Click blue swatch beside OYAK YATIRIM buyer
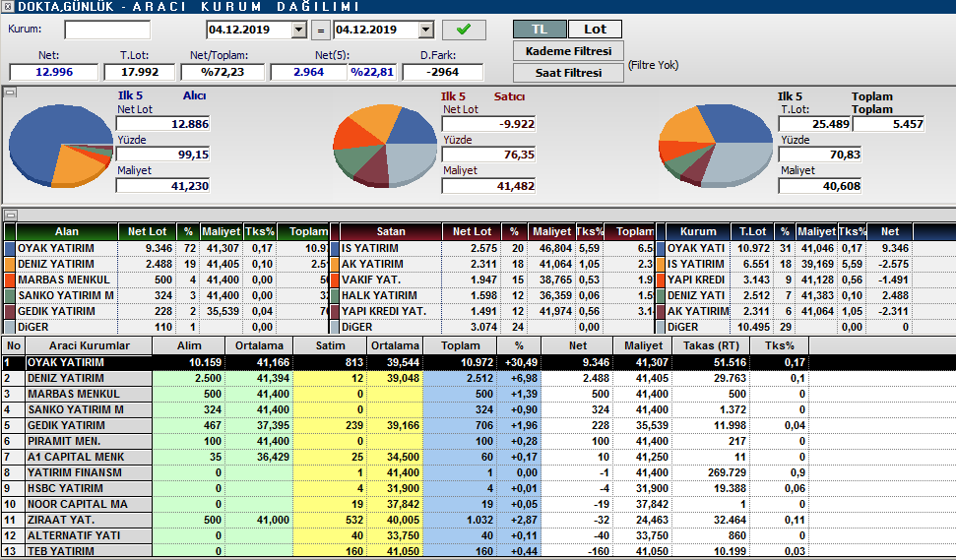This screenshot has width=956, height=560. [x=9, y=249]
